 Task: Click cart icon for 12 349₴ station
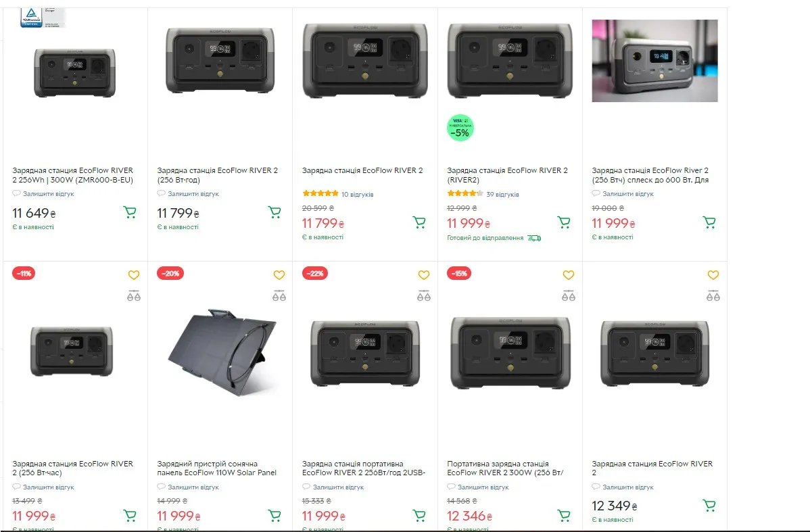pos(709,505)
